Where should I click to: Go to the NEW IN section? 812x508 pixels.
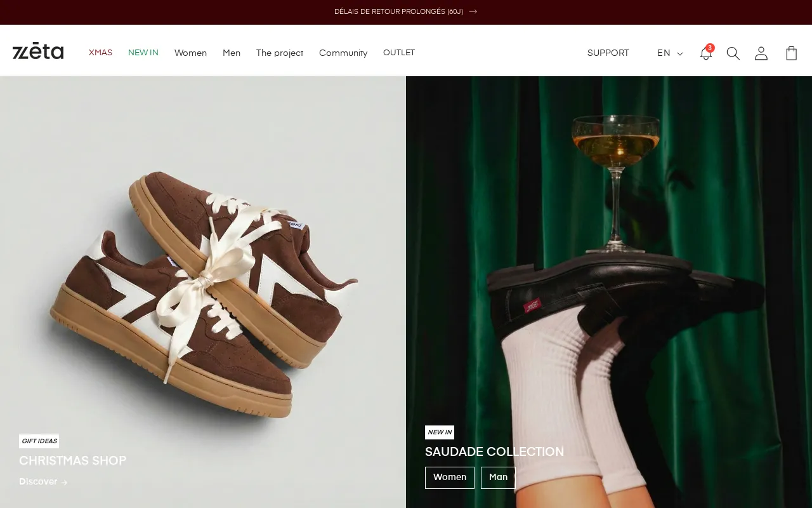[x=143, y=53]
